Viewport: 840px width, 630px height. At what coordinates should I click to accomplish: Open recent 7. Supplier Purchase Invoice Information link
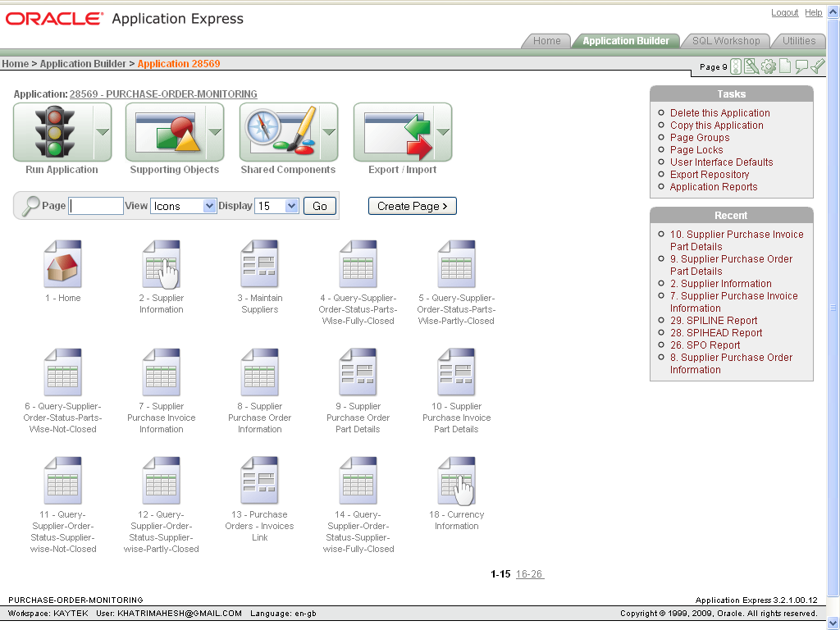[733, 302]
